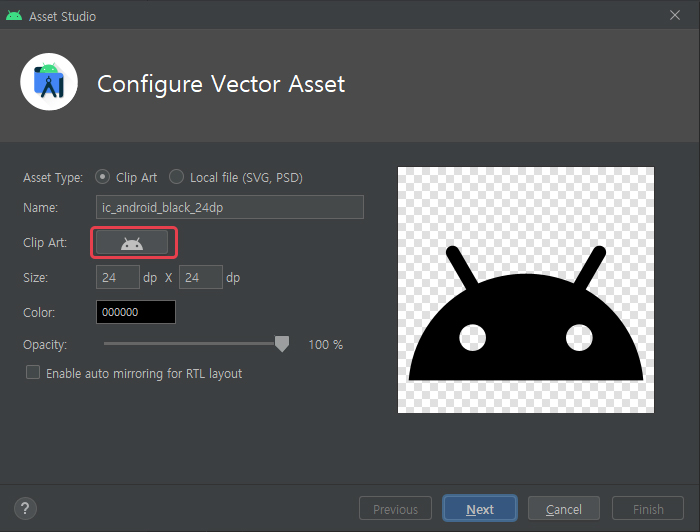Close the Asset Studio dialog
Screen dimensions: 700x532
[675, 15]
